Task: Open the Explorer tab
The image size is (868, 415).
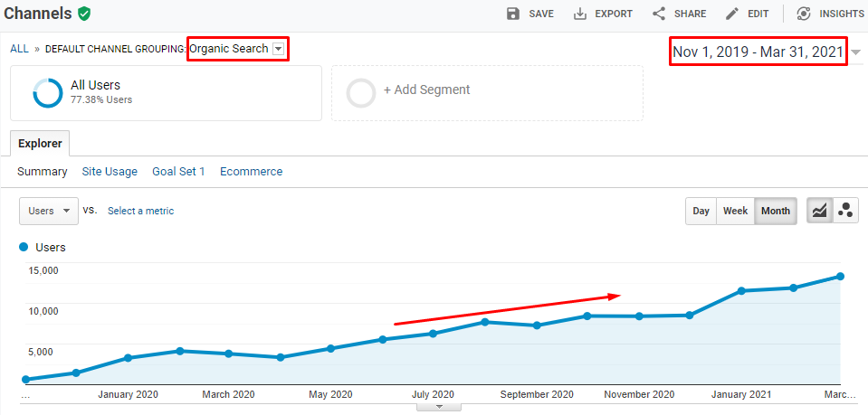Action: coord(40,144)
